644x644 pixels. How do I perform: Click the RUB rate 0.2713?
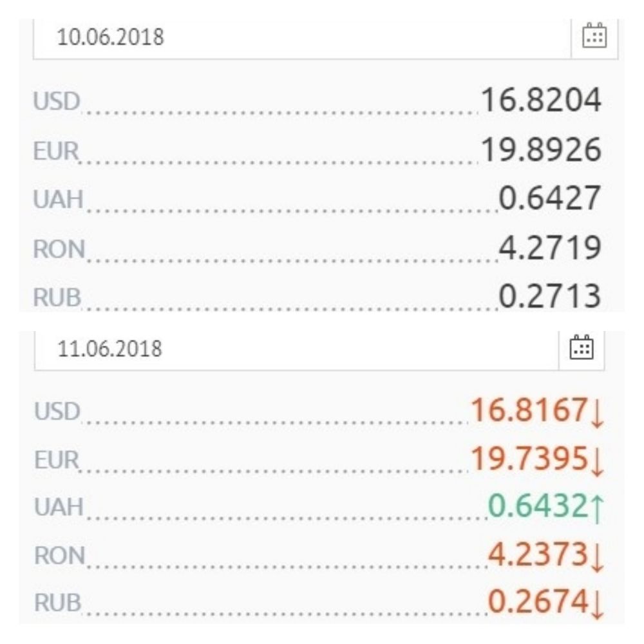[550, 296]
